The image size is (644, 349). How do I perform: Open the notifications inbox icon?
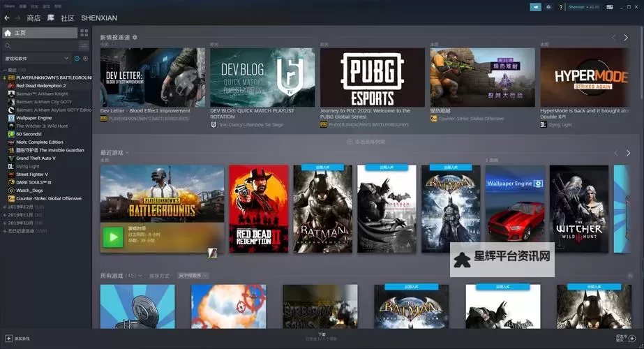pos(548,7)
